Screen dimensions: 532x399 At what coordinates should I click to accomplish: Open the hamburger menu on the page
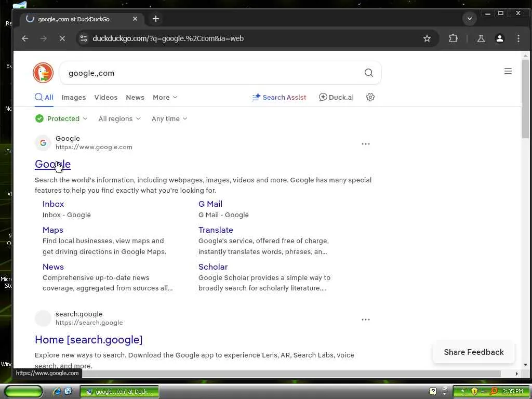(508, 71)
